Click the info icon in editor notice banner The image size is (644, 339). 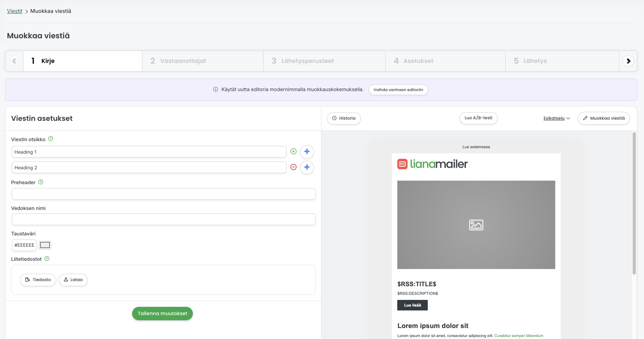[x=215, y=90]
